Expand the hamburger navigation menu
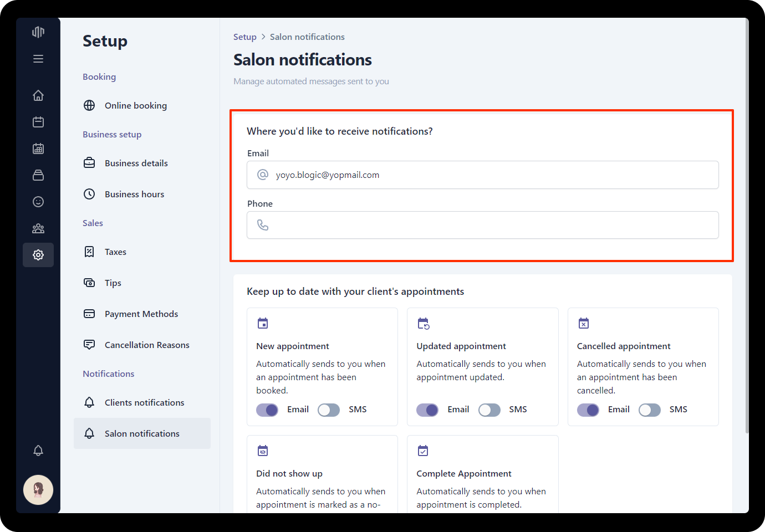This screenshot has width=765, height=532. (38, 59)
